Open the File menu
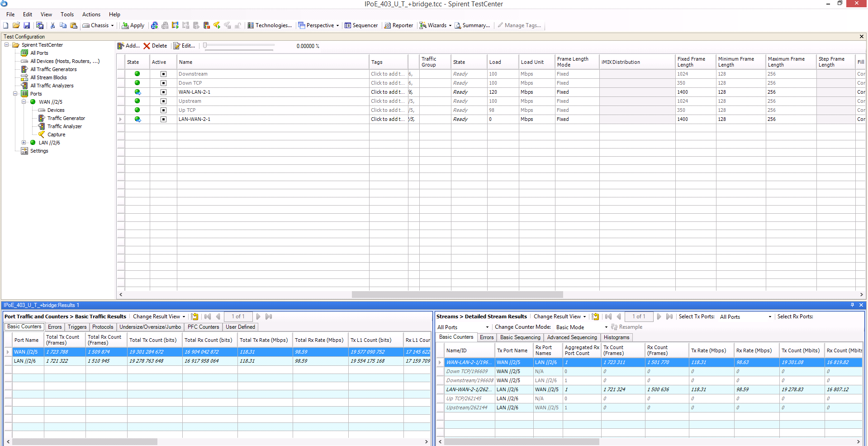 10,14
